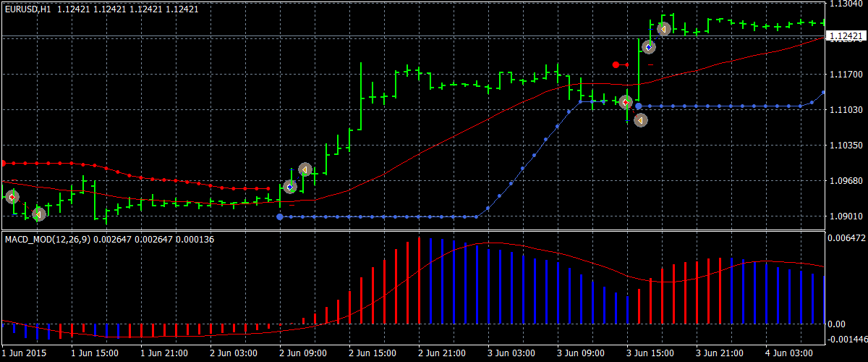Click the 0.00 MACD zero level label
Image resolution: width=868 pixels, height=362 pixels.
click(837, 324)
